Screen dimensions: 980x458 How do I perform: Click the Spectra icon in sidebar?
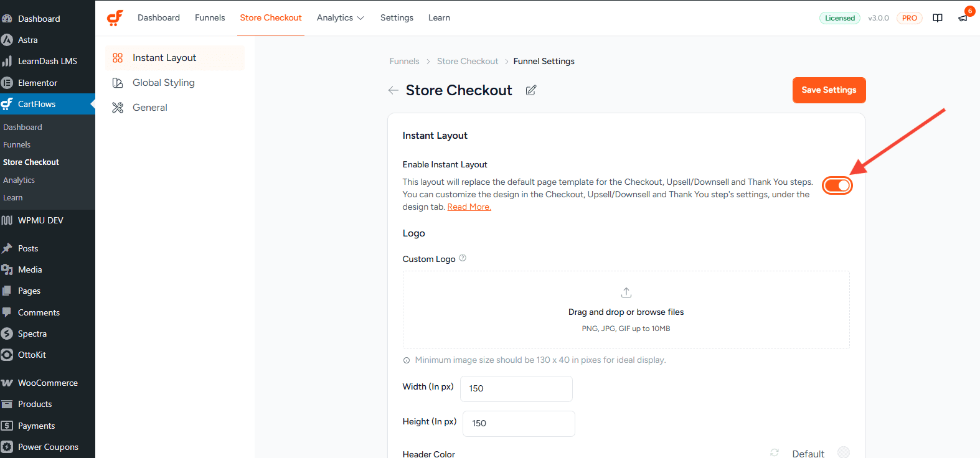point(7,334)
